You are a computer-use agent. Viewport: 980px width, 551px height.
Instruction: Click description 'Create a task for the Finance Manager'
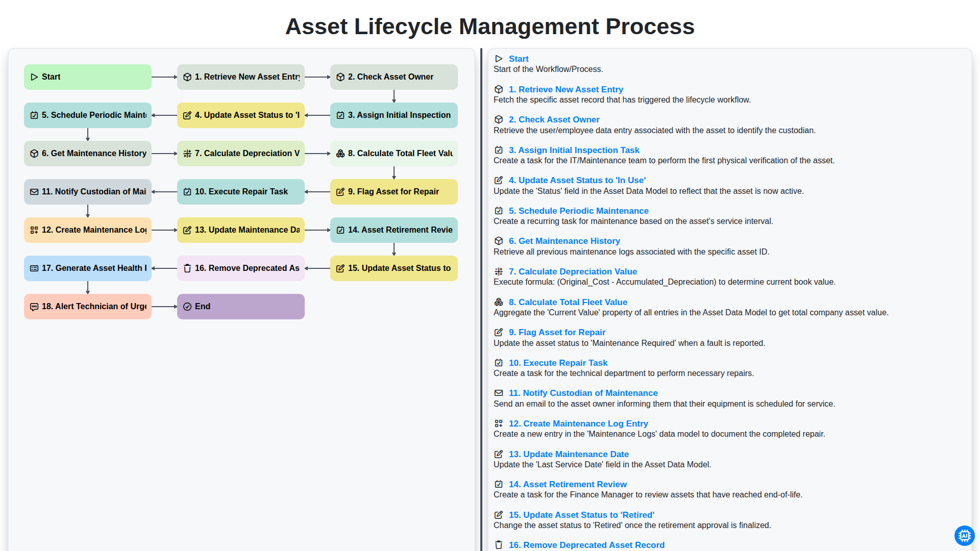(648, 495)
